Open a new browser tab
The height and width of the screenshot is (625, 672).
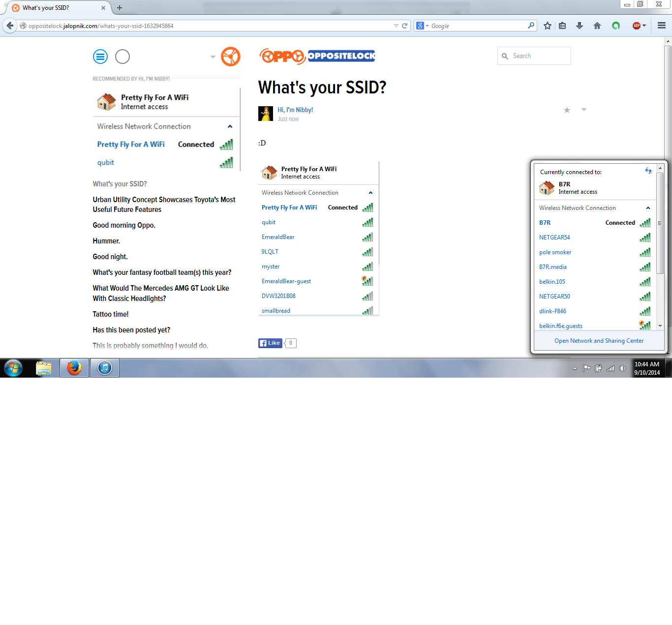[119, 8]
